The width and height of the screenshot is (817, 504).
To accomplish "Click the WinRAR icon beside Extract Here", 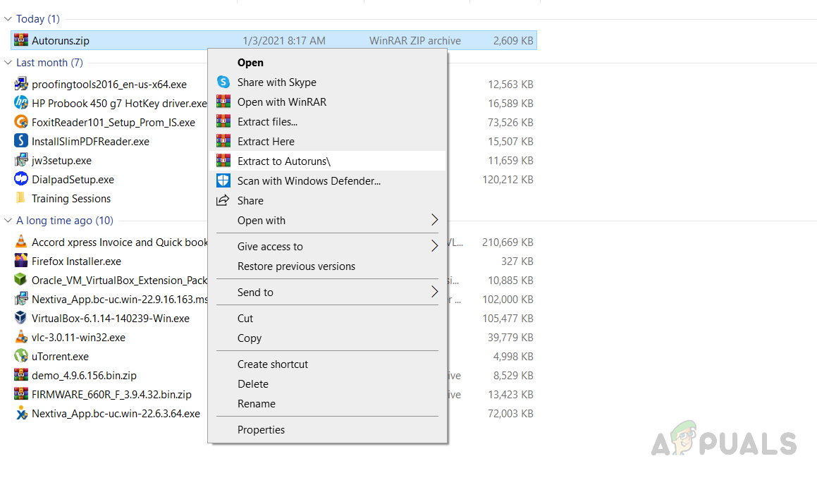I will (223, 142).
